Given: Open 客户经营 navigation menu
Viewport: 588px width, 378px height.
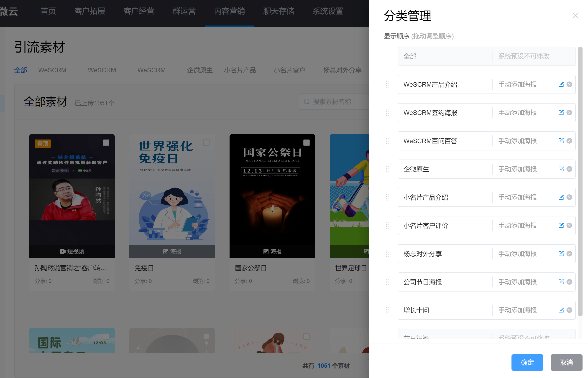Looking at the screenshot, I should 139,11.
